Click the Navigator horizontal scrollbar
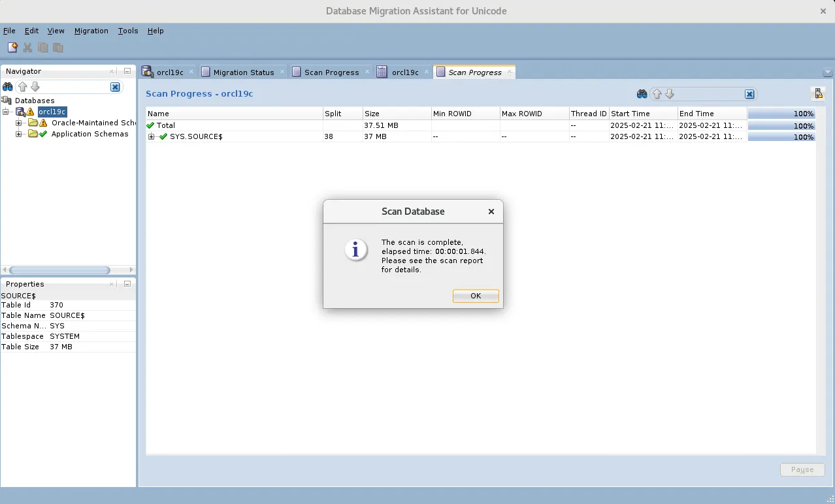835x504 pixels. [x=59, y=270]
